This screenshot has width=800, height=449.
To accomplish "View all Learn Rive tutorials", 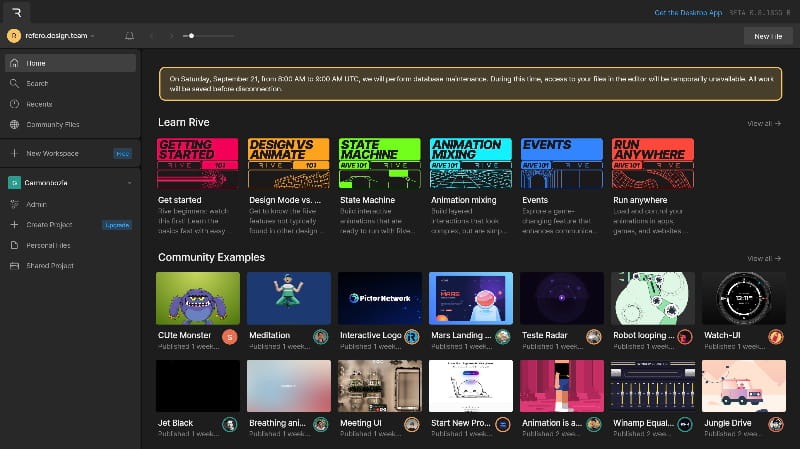I will [x=764, y=123].
